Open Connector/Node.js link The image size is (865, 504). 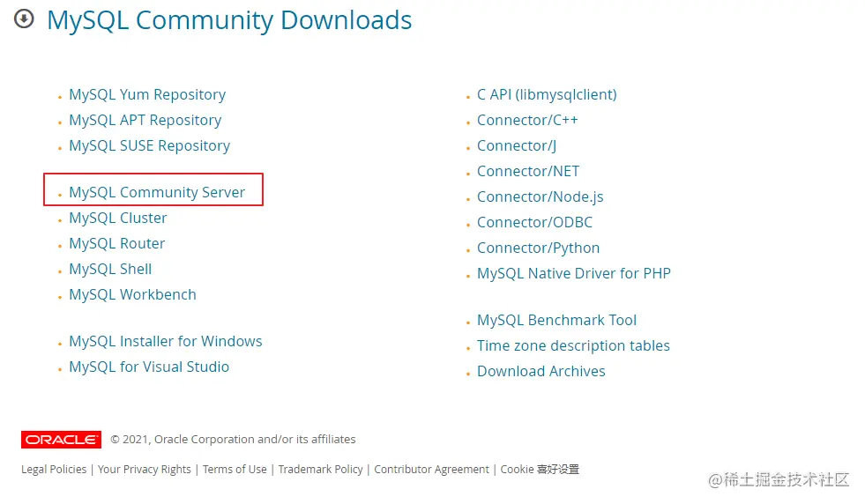[x=540, y=196]
